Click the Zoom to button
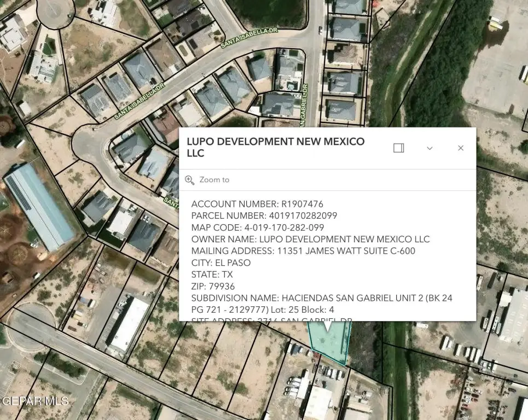The image size is (528, 420). tap(214, 180)
